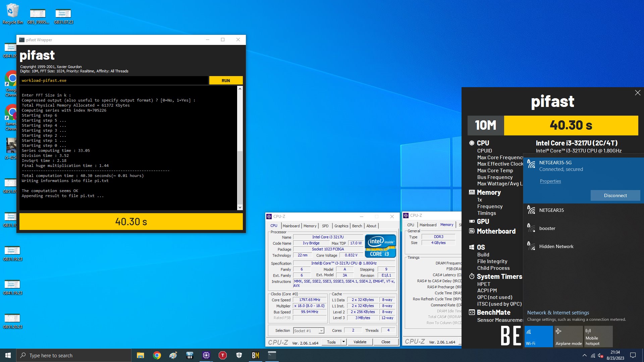The image size is (644, 362).
Task: Open the GB5_19995 desktop file
Action: 38,16
